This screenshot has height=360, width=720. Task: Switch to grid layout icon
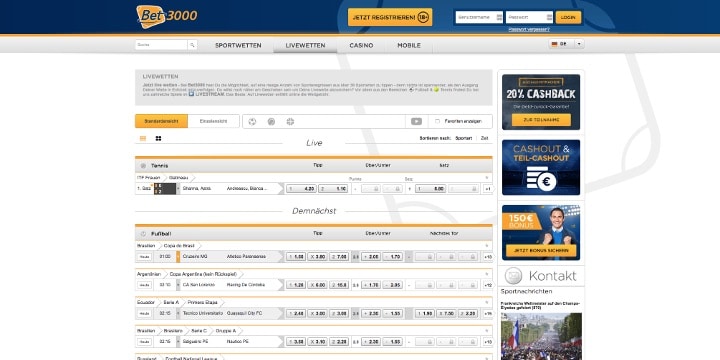point(158,138)
